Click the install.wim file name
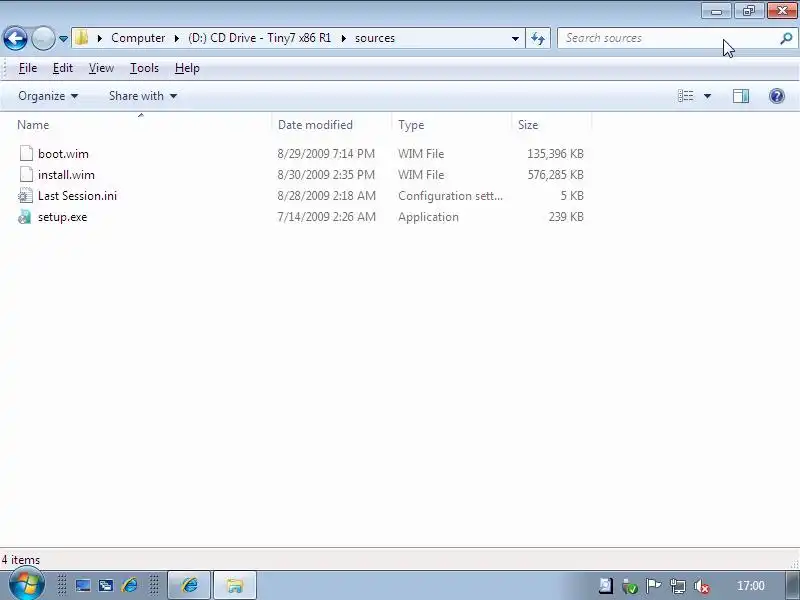Viewport: 800px width, 600px height. tap(66, 175)
